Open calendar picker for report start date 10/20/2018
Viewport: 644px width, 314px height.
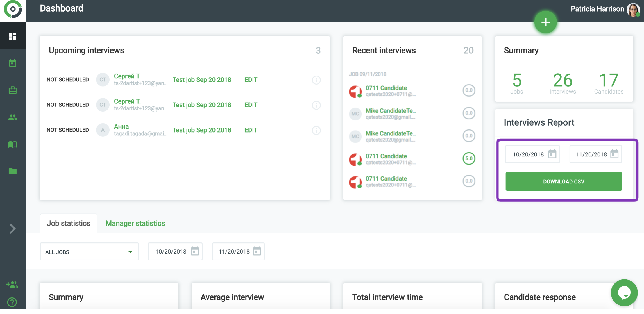[x=552, y=154]
